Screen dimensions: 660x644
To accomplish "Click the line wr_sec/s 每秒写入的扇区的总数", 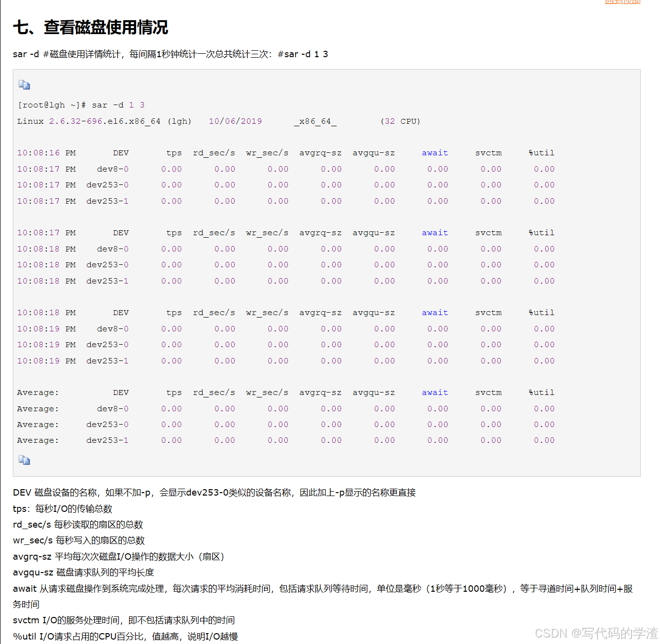I will point(79,540).
